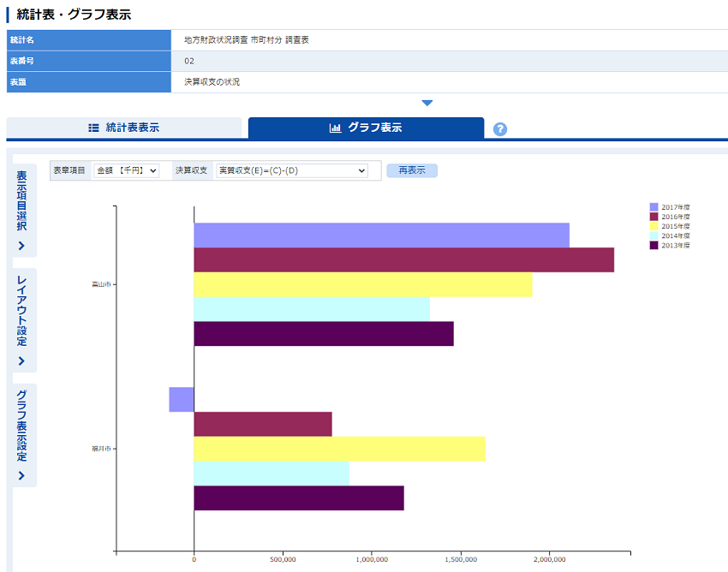
Task: Click the chevron under レイアウト設定
Action: 21,361
